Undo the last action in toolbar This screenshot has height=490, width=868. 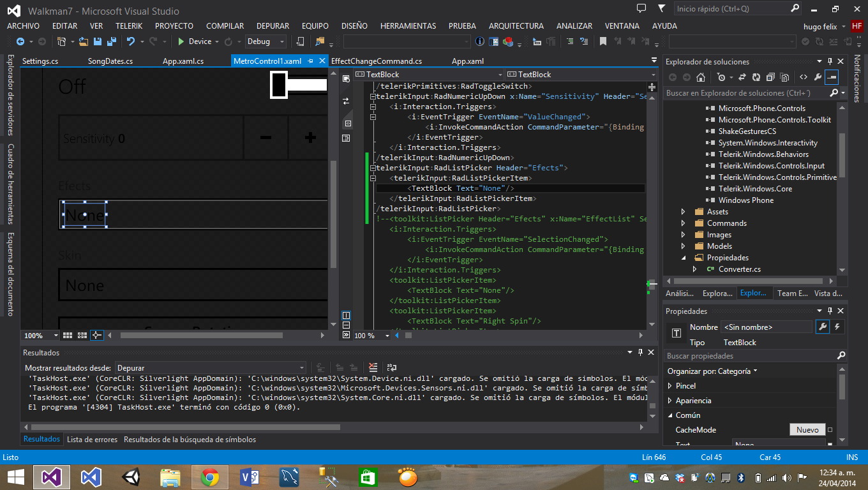[x=131, y=41]
